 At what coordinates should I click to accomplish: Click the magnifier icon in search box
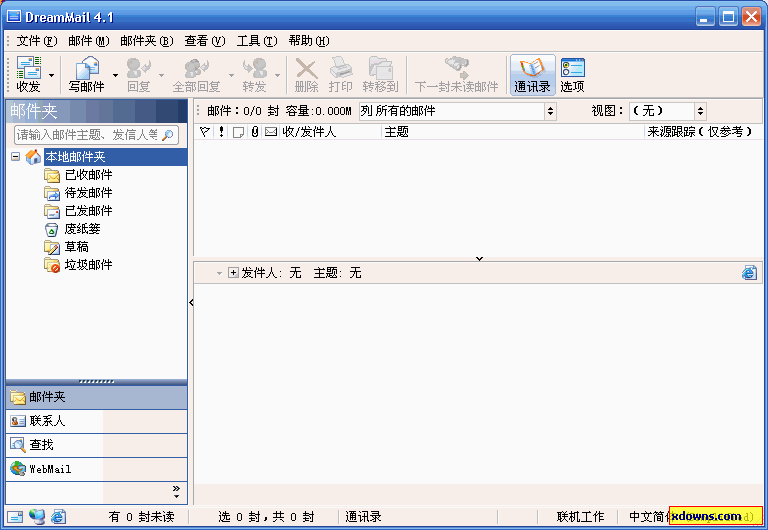(168, 135)
